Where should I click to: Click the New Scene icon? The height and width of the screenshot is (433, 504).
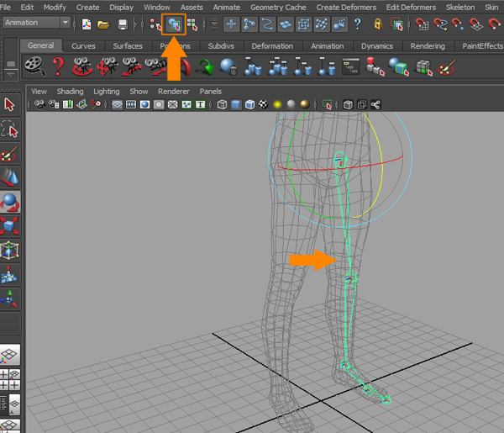coord(87,24)
